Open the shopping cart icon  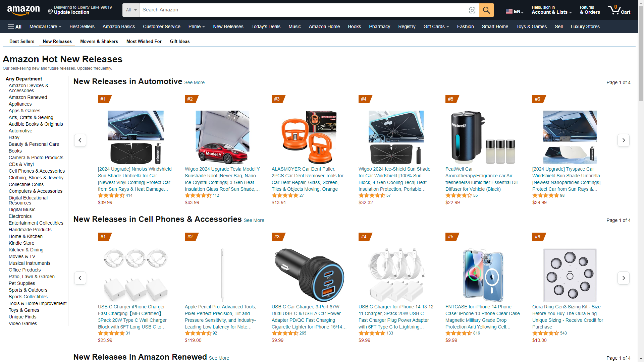(x=619, y=10)
